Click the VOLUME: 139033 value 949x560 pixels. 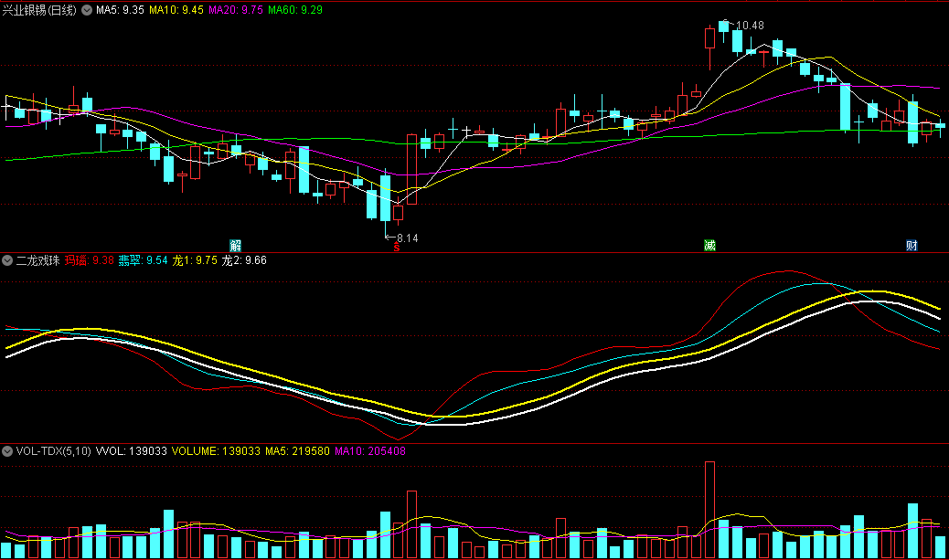pyautogui.click(x=216, y=451)
